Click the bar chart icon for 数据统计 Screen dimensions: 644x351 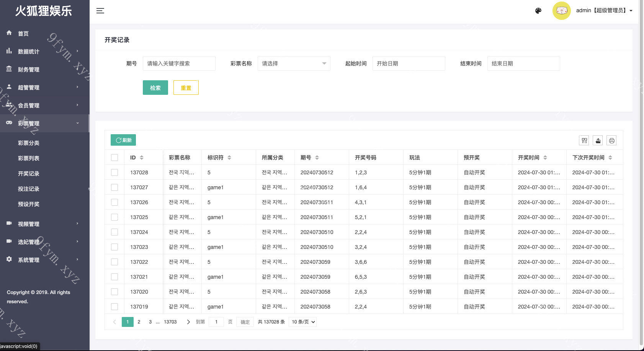9,51
